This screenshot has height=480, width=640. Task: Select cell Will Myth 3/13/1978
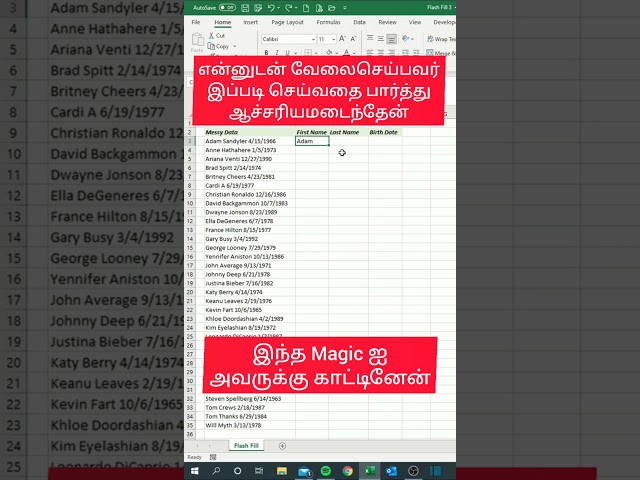click(249, 425)
